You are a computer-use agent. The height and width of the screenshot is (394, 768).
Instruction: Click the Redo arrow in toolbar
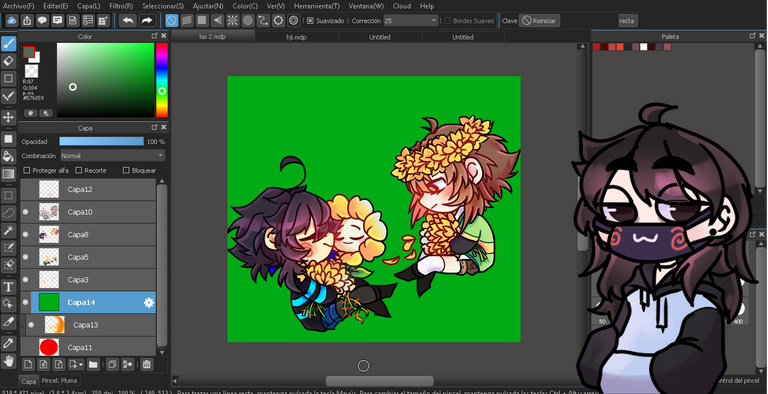[146, 21]
